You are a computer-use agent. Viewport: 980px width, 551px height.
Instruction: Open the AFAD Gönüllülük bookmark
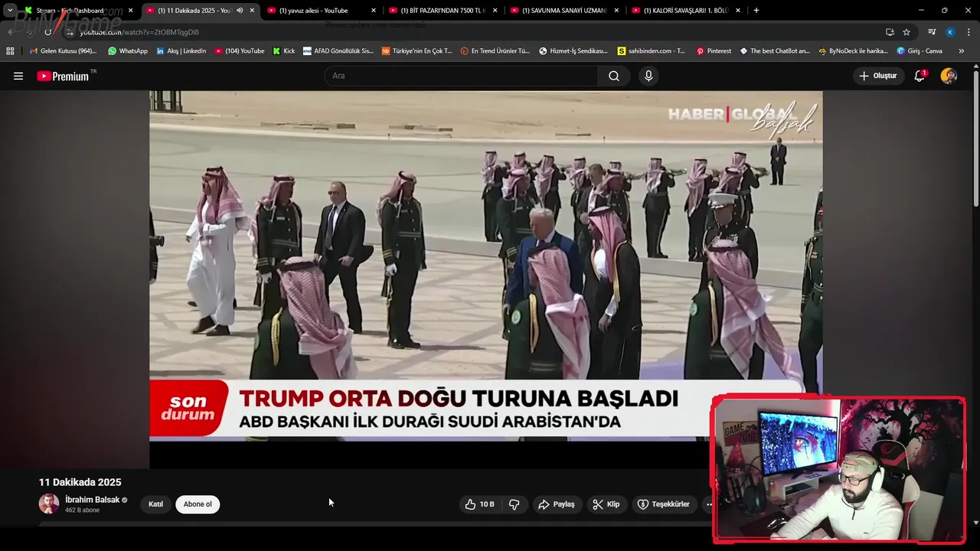point(338,51)
